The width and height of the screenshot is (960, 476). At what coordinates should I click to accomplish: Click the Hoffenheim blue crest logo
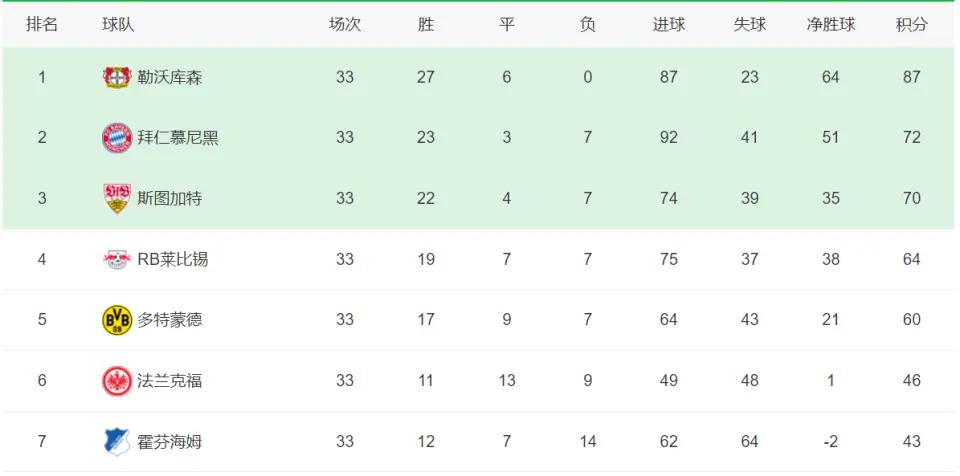point(117,442)
